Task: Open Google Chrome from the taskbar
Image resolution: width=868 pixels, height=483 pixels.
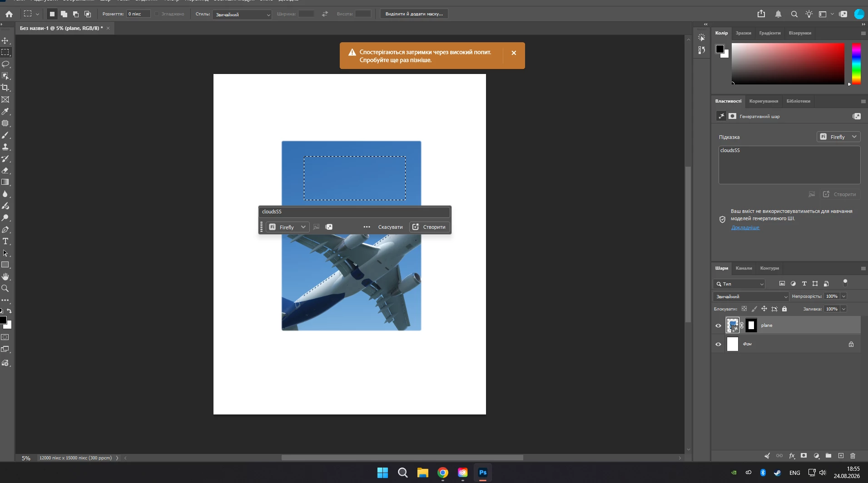Action: pos(443,473)
